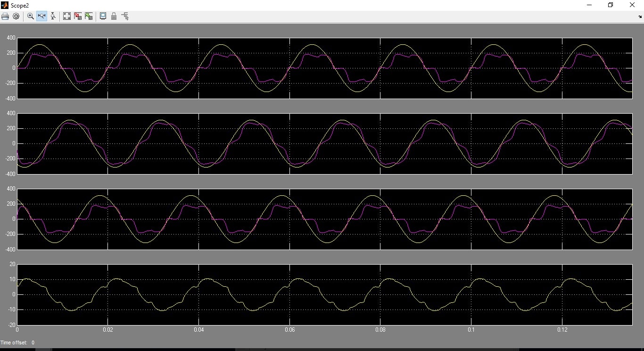The image size is (644, 351).
Task: Toggle the padlock axes selection lock
Action: 114,16
